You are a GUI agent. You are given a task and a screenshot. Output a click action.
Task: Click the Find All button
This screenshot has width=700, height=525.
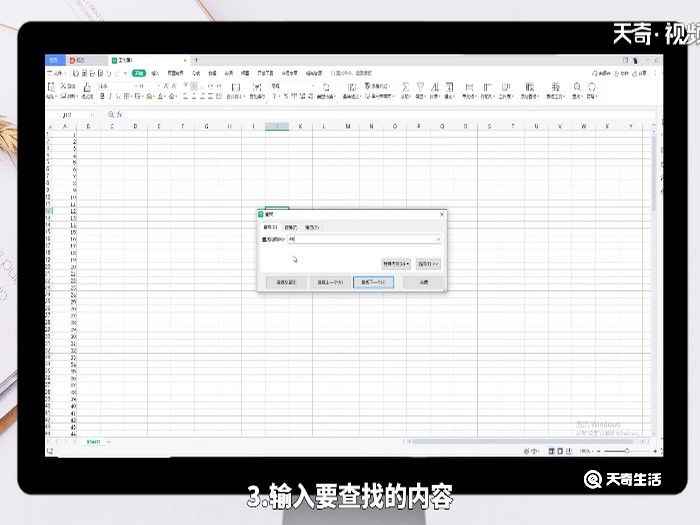(286, 283)
